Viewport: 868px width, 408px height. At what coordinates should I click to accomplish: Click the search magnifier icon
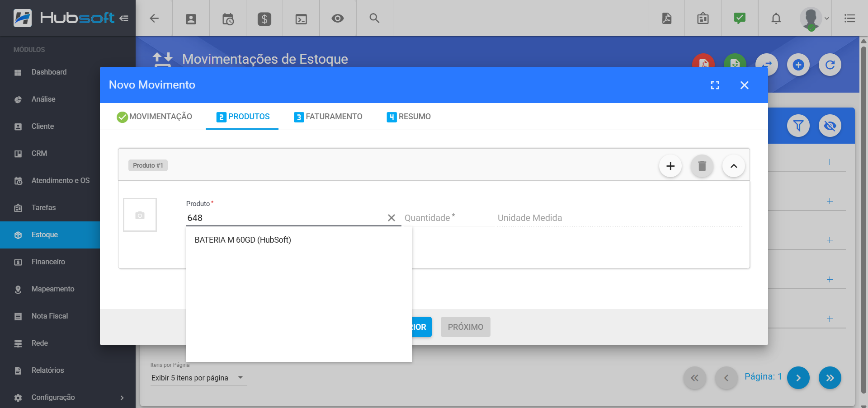[x=374, y=19]
